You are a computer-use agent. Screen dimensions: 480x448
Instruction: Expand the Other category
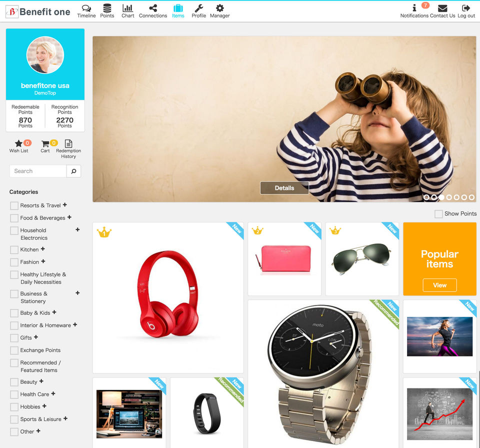(38, 431)
